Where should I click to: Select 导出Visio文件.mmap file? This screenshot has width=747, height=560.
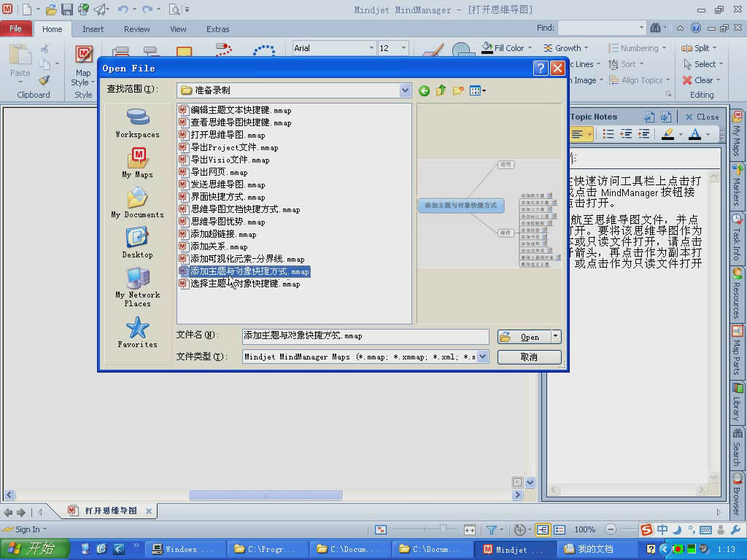point(224,160)
